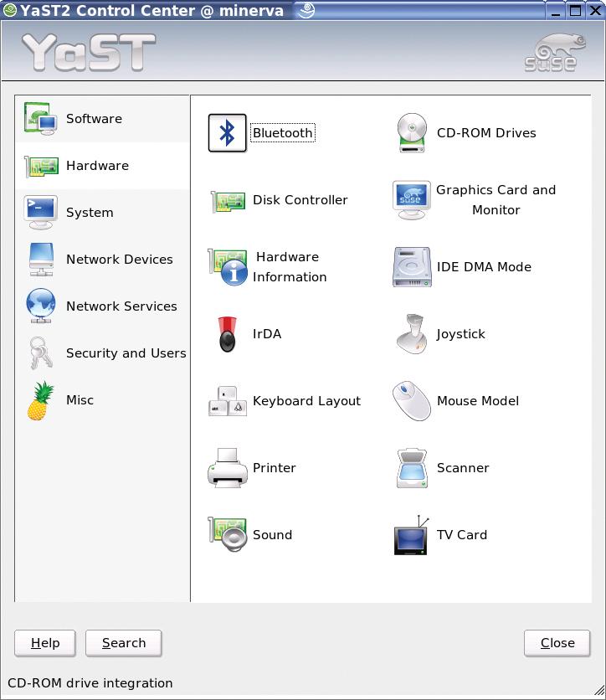
Task: Open the Sound card icon
Action: click(x=228, y=534)
